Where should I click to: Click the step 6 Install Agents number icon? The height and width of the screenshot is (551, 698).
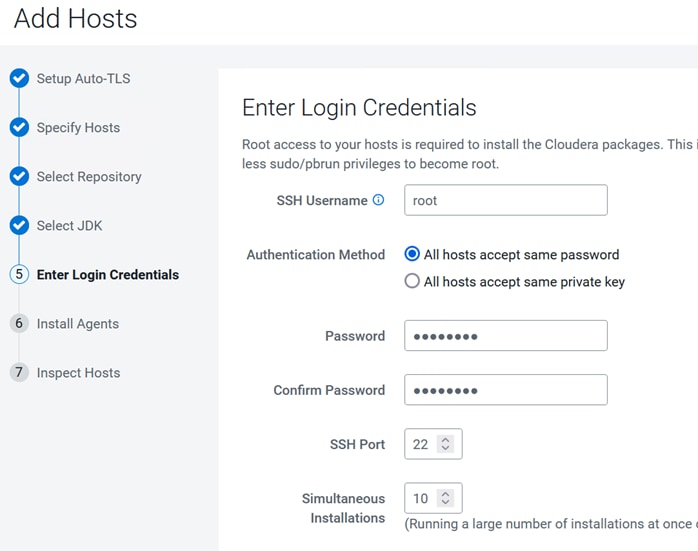point(19,323)
